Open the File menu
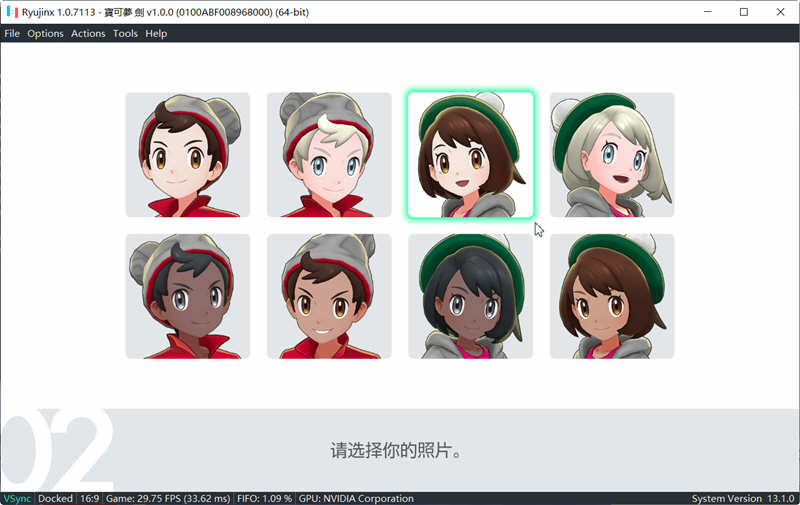Image resolution: width=800 pixels, height=505 pixels. (12, 34)
